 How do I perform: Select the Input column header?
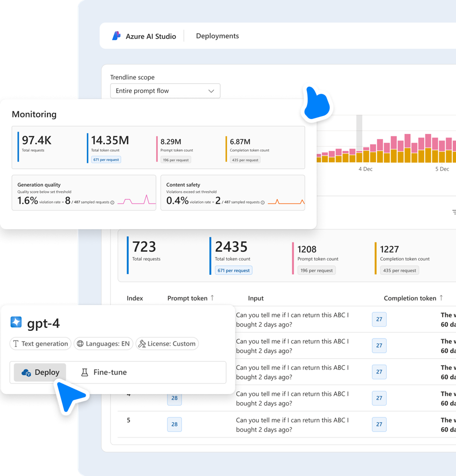click(255, 298)
